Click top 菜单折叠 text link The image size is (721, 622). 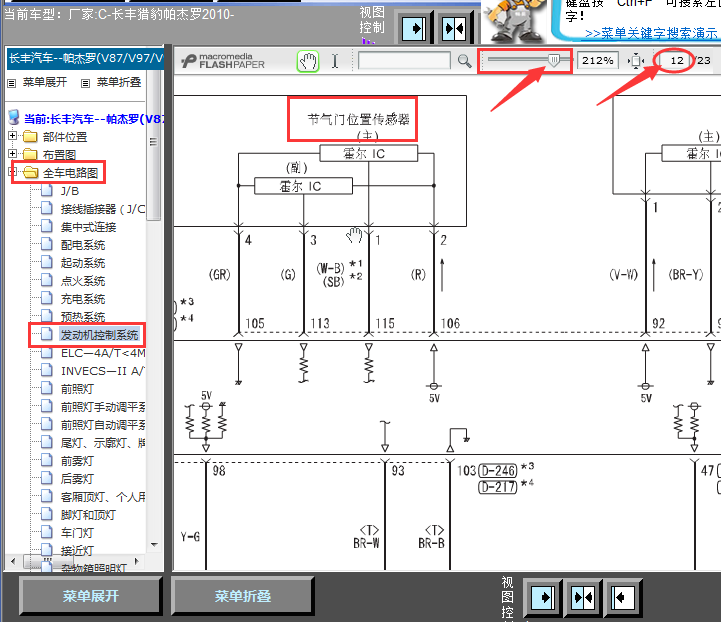click(119, 82)
